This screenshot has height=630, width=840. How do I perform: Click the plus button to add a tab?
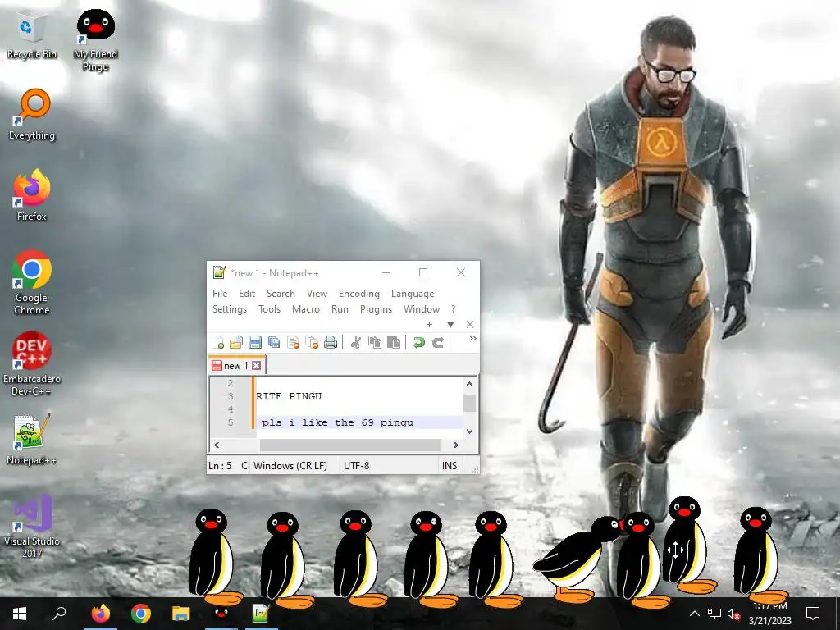(x=429, y=324)
